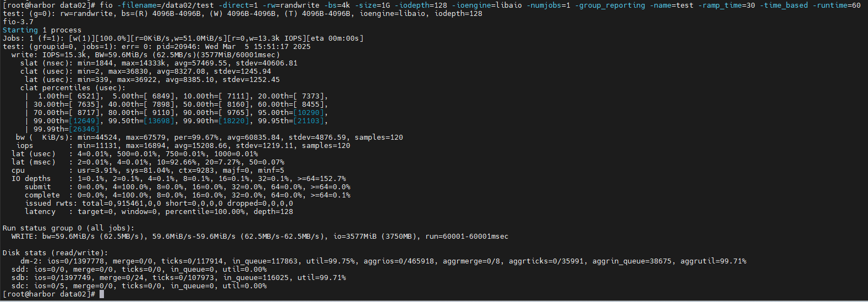Image resolution: width=868 pixels, height=302 pixels.
Task: Click the sdb disk statistics line
Action: point(179,277)
